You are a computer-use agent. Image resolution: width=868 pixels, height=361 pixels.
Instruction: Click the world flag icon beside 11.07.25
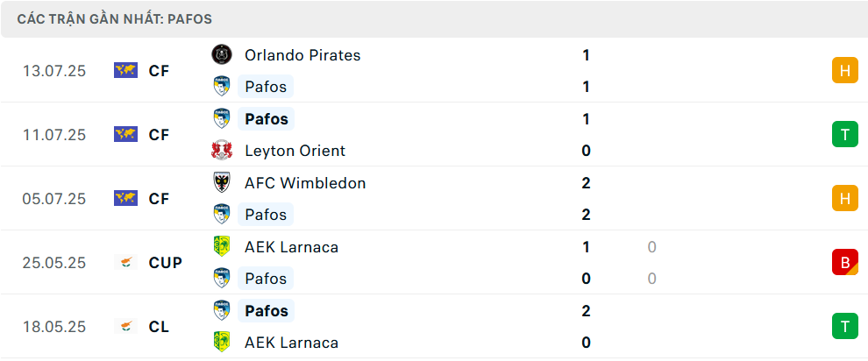tap(125, 134)
